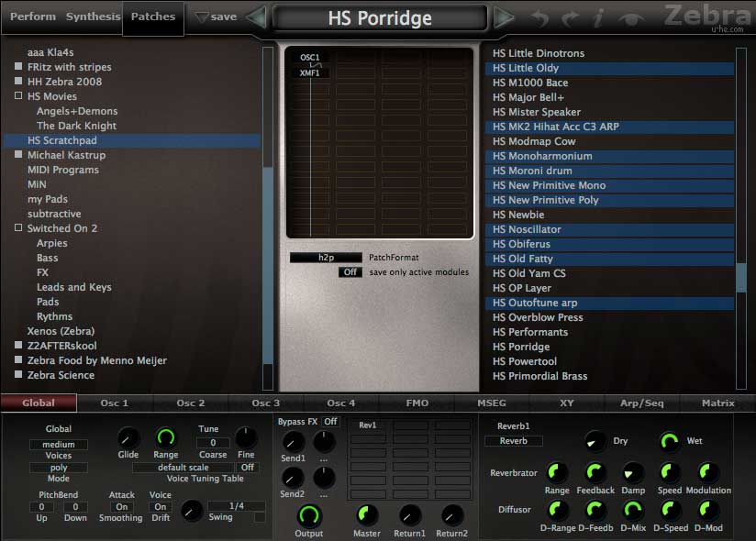
Task: Click the D-Feedb knob
Action: pos(595,510)
